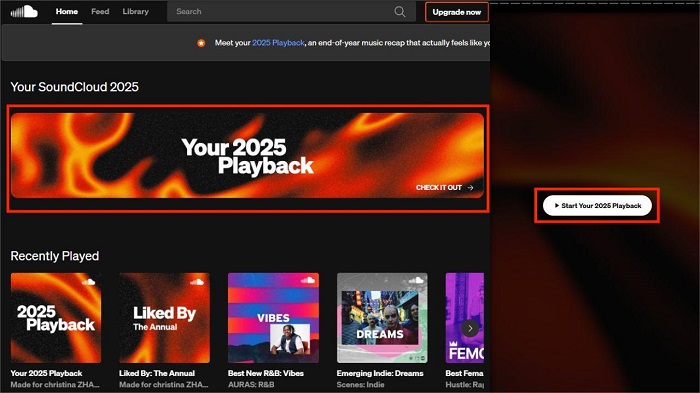
Task: Open the DREAMS playlist cover
Action: point(382,318)
